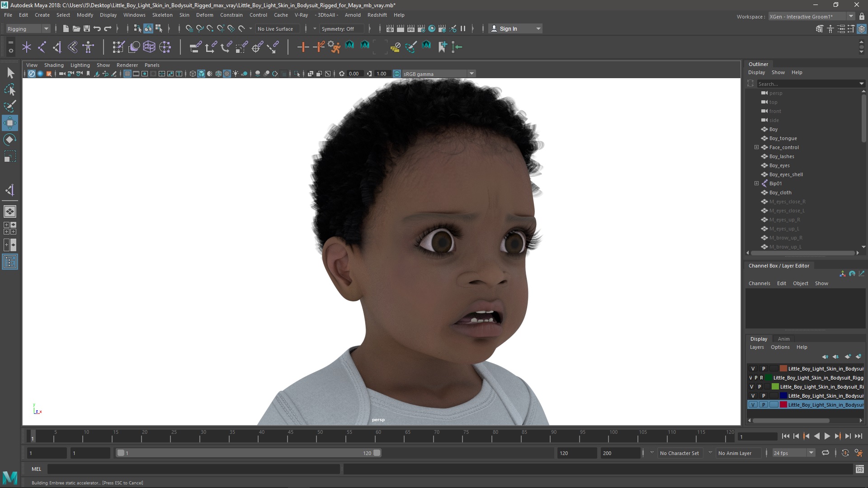Click the Open Scene folder icon
The height and width of the screenshot is (488, 868).
tap(76, 28)
